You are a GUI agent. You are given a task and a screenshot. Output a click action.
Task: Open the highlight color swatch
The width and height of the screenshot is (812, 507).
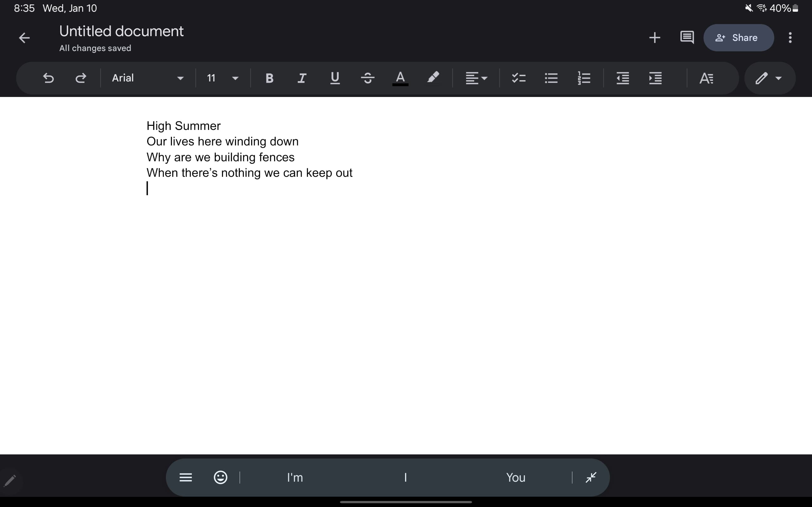(x=434, y=78)
